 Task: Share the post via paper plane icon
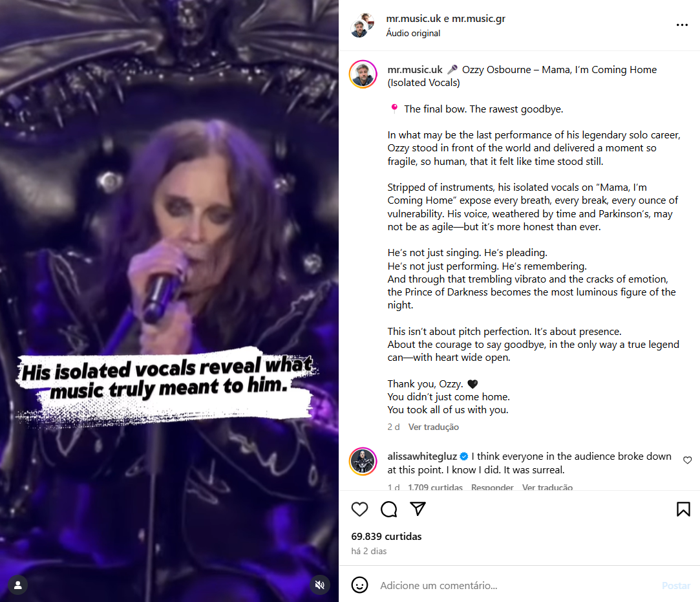[x=418, y=509]
